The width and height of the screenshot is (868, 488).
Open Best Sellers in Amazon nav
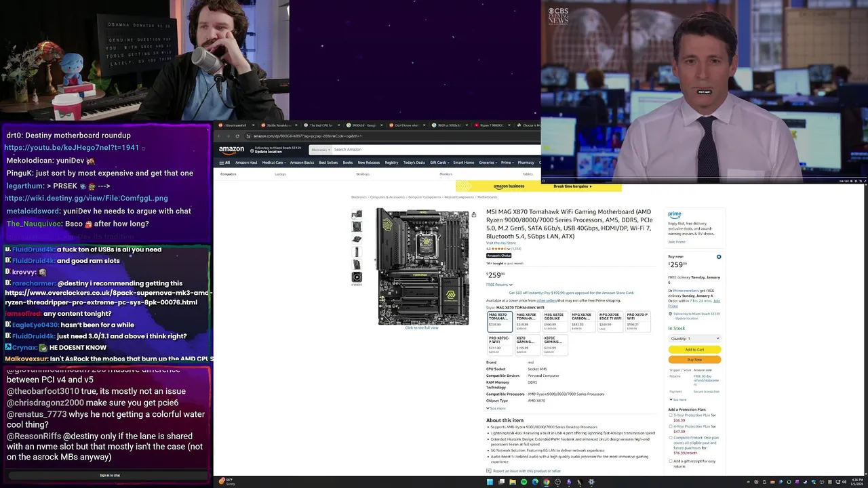coord(328,163)
